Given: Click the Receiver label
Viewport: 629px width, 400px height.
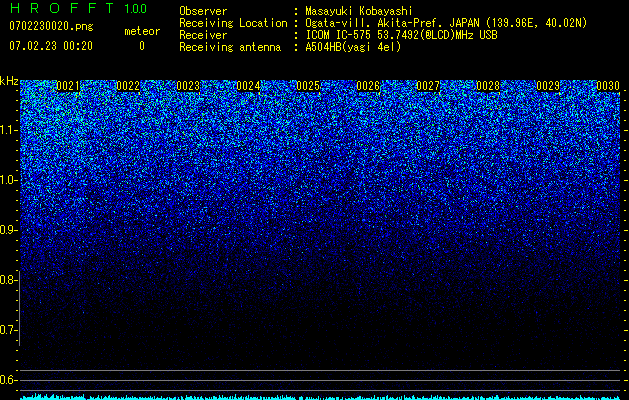Looking at the screenshot, I should pyautogui.click(x=203, y=35).
